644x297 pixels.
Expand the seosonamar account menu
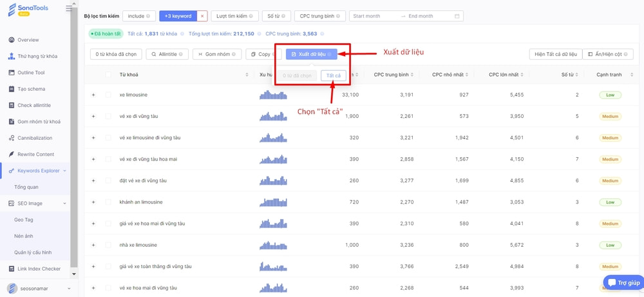[x=69, y=289]
